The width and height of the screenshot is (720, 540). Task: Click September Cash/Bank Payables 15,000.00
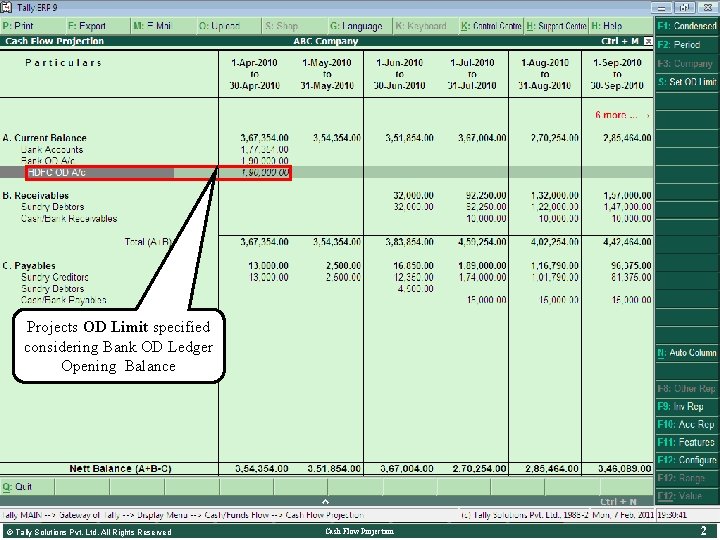[x=631, y=300]
